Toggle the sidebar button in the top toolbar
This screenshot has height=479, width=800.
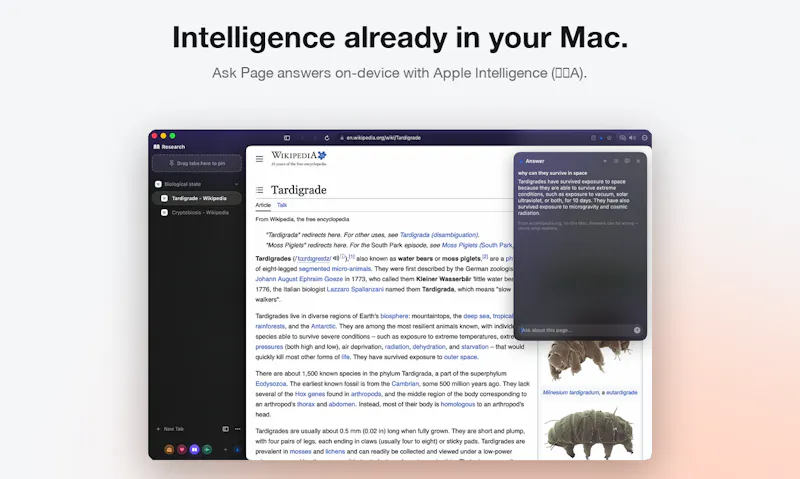[287, 138]
